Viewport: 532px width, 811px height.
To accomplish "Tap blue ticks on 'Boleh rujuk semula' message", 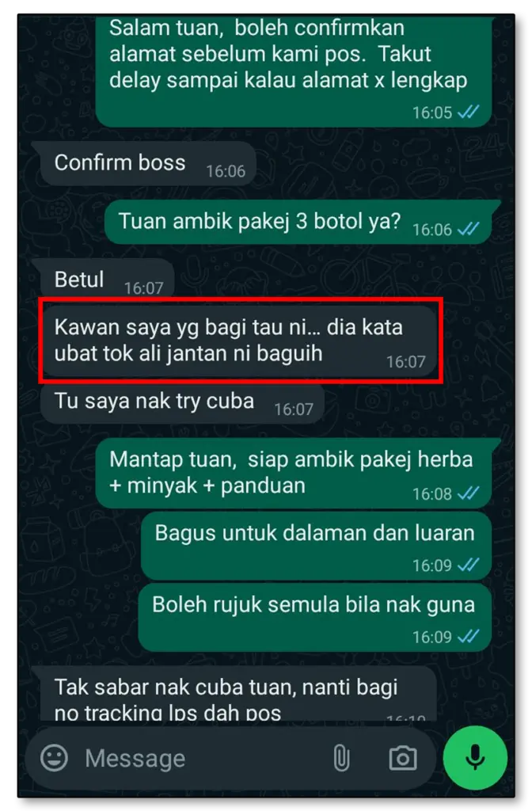I will (x=469, y=636).
